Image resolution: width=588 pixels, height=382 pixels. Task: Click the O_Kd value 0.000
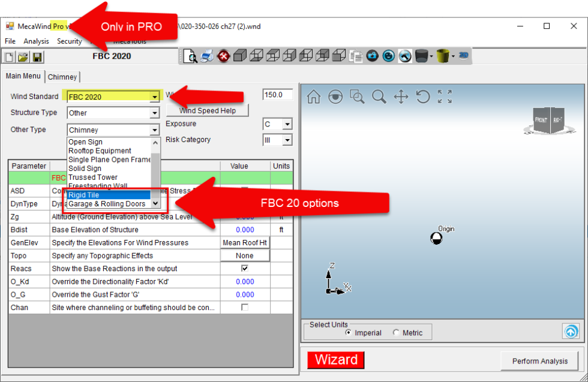(245, 281)
